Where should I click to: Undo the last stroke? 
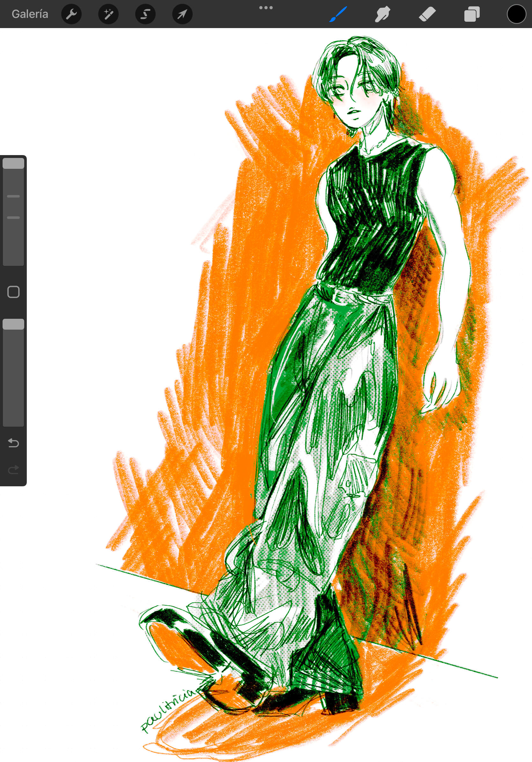point(13,443)
